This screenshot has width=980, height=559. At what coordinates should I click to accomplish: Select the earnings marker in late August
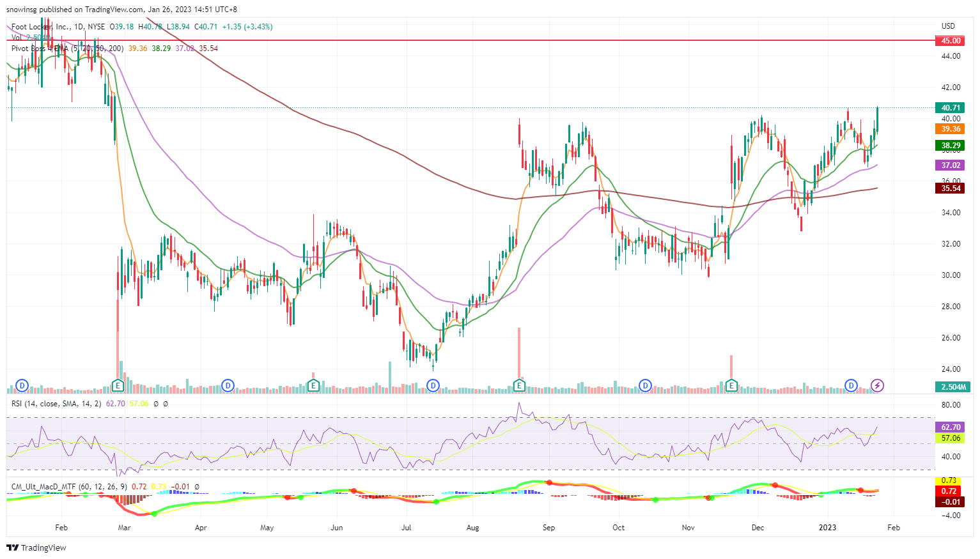(519, 385)
